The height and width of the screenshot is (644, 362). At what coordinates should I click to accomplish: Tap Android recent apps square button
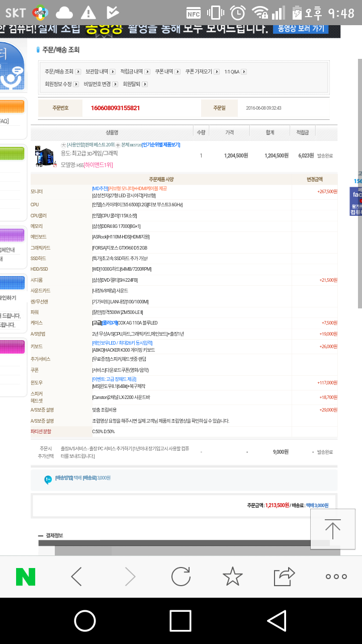[x=180, y=621]
